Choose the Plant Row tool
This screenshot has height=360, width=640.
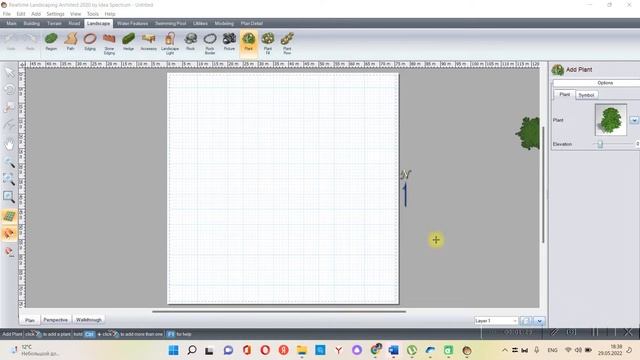[287, 43]
